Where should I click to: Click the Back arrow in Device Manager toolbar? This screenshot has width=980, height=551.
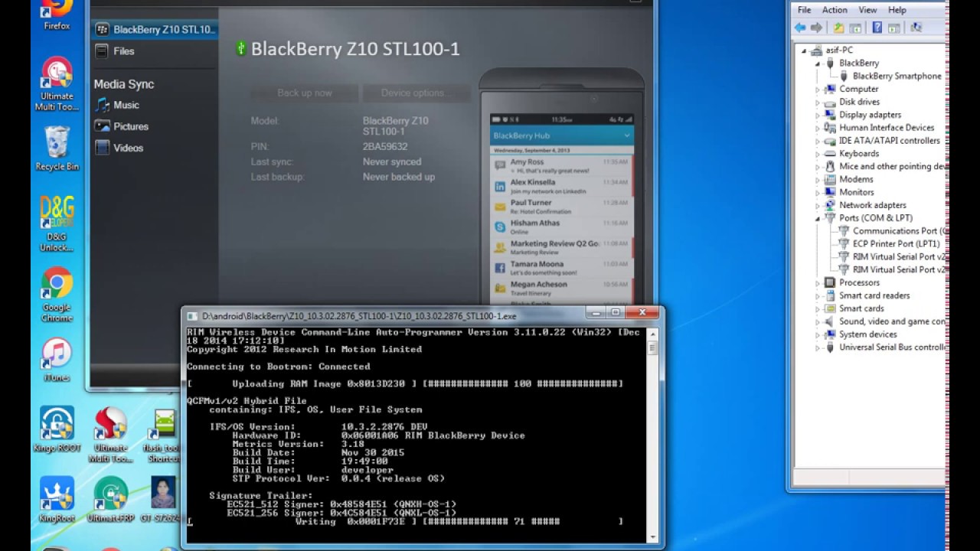[800, 28]
